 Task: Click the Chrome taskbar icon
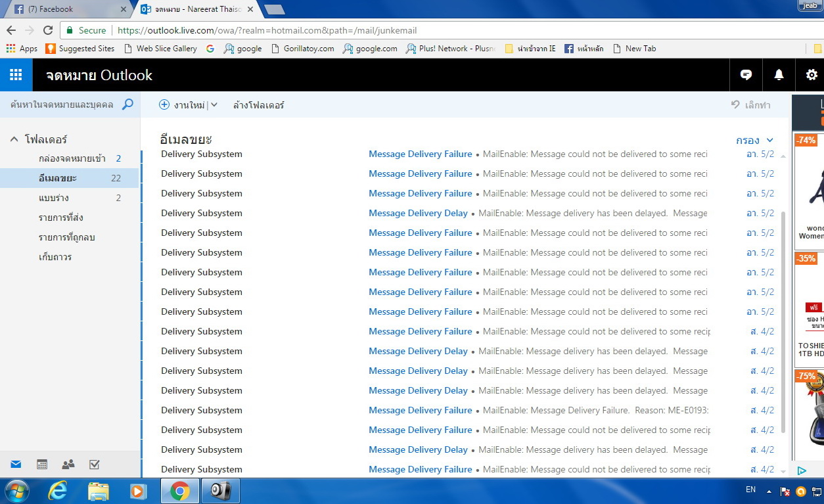(180, 491)
